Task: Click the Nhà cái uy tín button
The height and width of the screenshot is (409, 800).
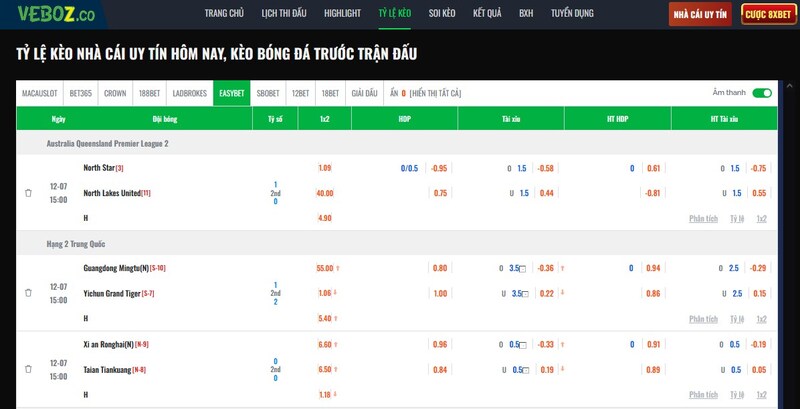Action: tap(700, 14)
